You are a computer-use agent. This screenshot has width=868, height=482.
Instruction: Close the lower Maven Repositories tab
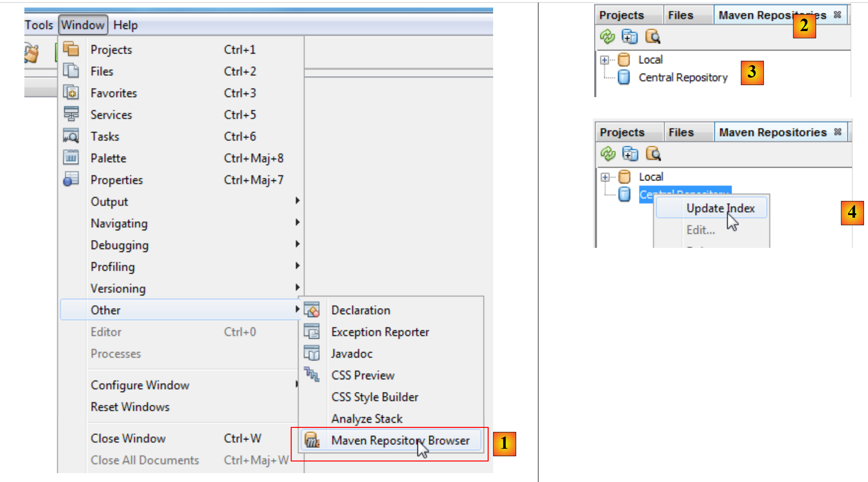[837, 132]
